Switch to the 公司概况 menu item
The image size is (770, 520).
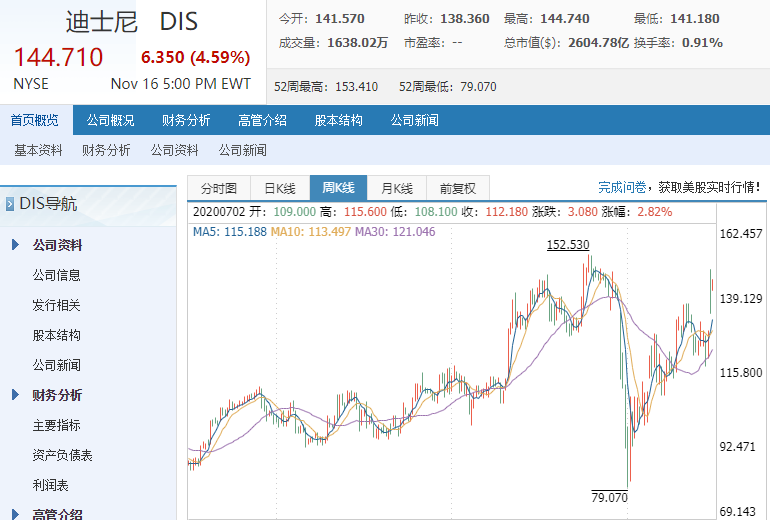(x=110, y=120)
